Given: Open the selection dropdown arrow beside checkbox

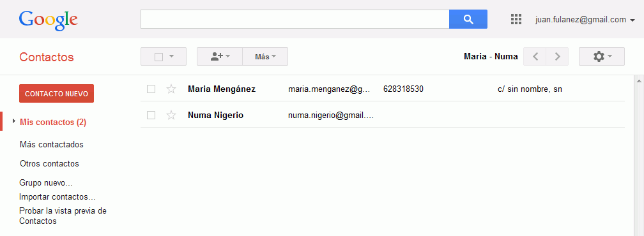Looking at the screenshot, I should 172,57.
